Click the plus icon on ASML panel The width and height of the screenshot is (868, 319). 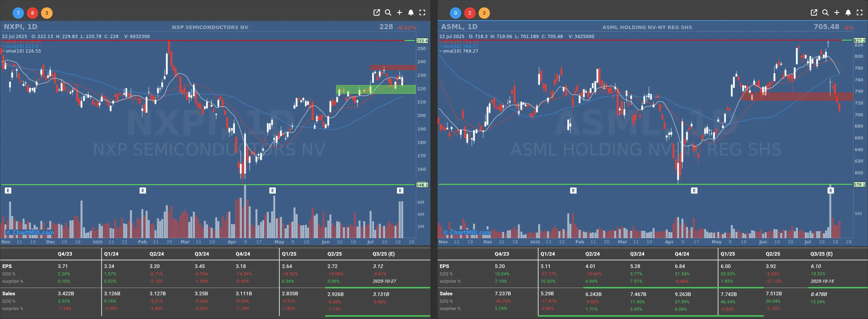pyautogui.click(x=837, y=13)
